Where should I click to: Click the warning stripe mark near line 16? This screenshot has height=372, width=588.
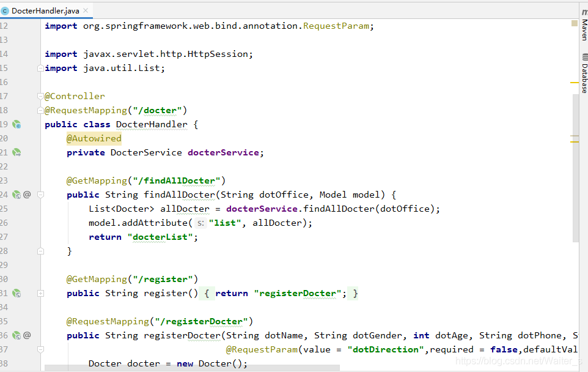point(575,83)
